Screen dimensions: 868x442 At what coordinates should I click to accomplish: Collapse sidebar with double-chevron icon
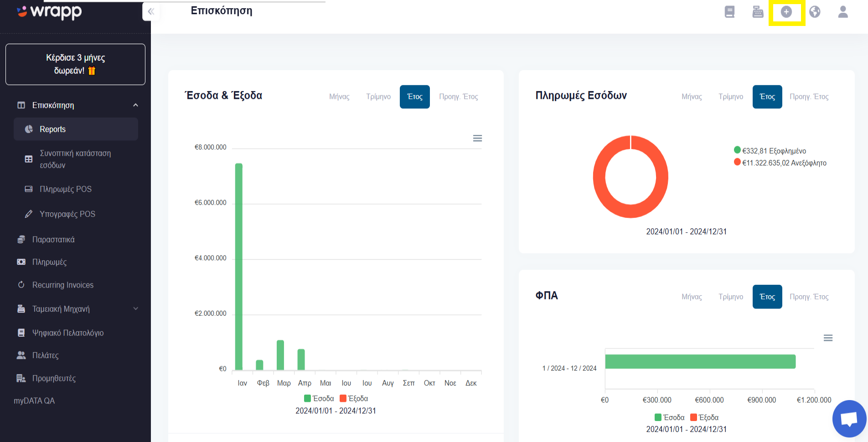tap(151, 11)
